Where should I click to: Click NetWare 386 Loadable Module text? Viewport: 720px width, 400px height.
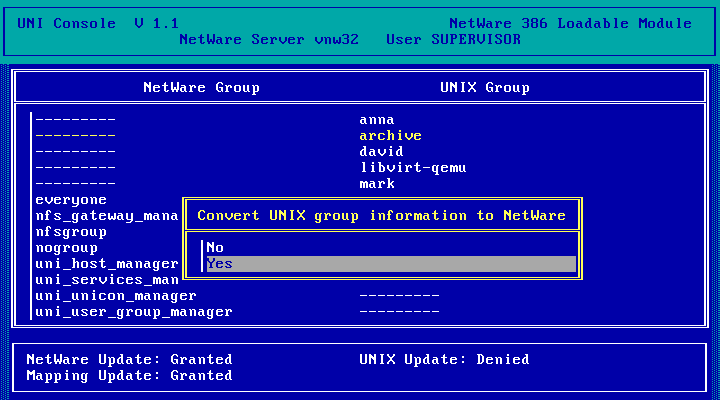(x=570, y=23)
